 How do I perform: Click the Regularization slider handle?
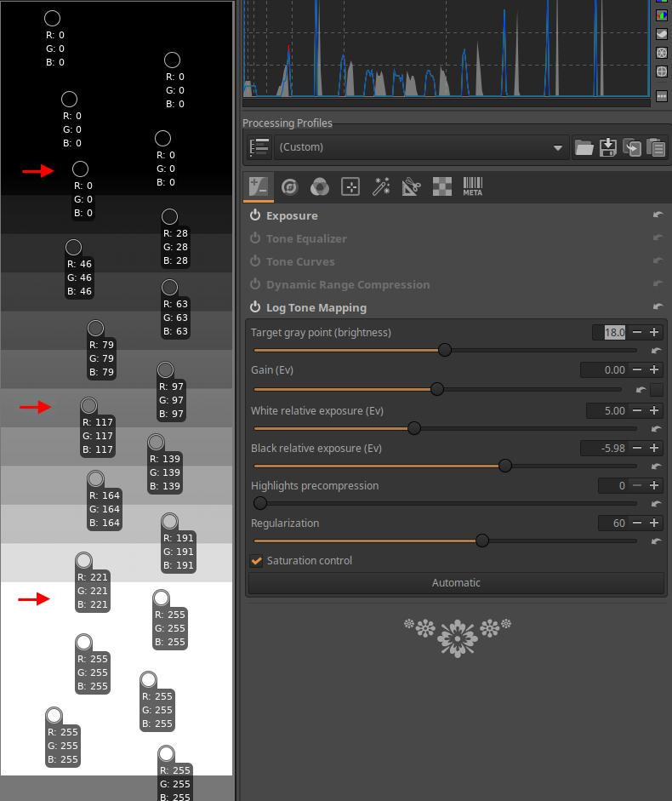pyautogui.click(x=482, y=541)
